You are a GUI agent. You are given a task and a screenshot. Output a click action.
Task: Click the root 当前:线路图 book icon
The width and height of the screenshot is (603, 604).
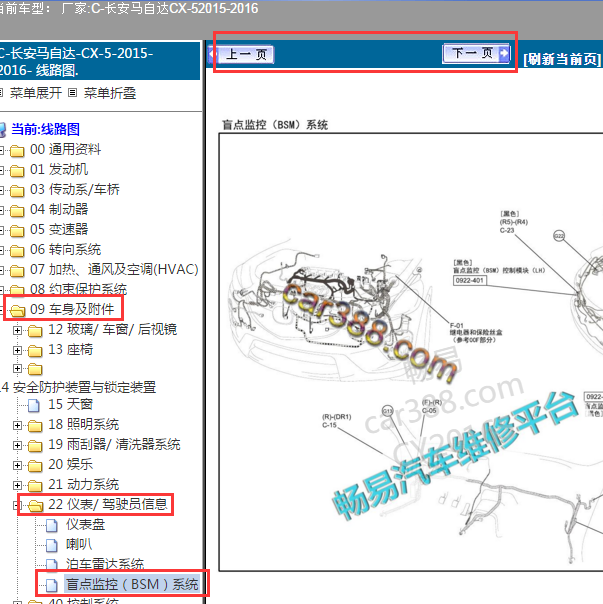[x=2, y=130]
